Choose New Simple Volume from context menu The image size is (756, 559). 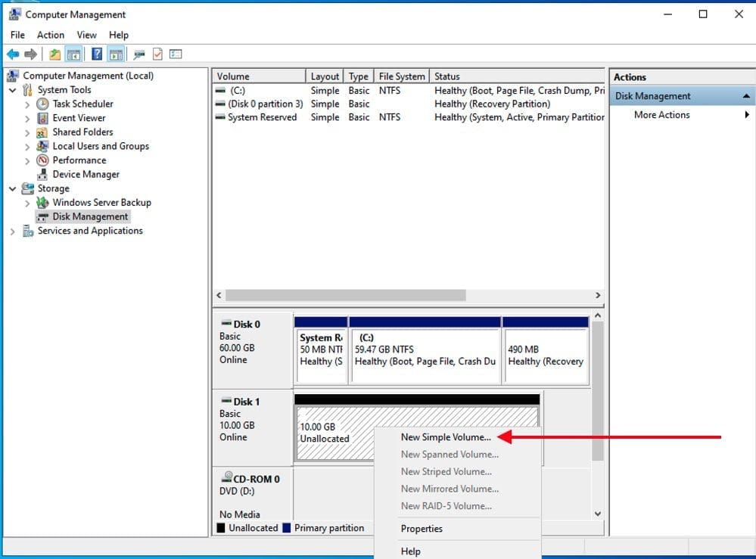click(445, 437)
